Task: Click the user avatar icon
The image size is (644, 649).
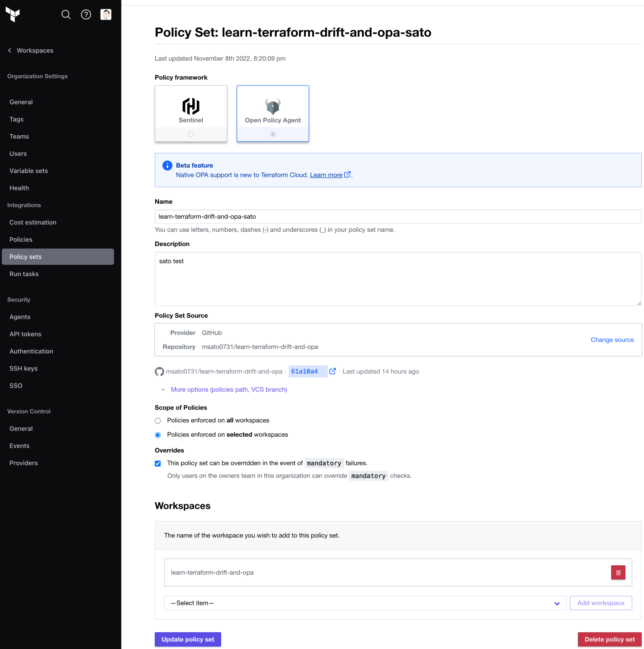Action: pyautogui.click(x=106, y=15)
